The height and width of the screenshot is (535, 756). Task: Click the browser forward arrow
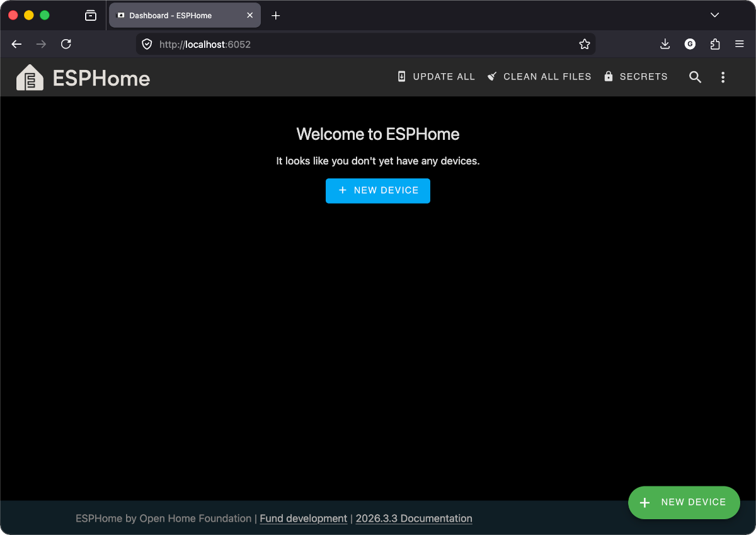pos(41,44)
